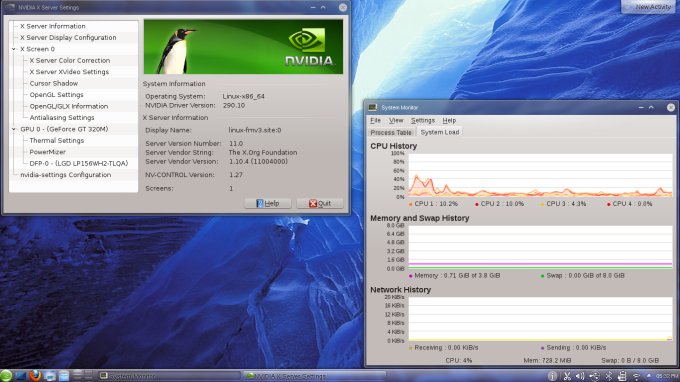The image size is (680, 382).
Task: Click 'Mem: 728.2 MiB' status text
Action: pos(547,360)
